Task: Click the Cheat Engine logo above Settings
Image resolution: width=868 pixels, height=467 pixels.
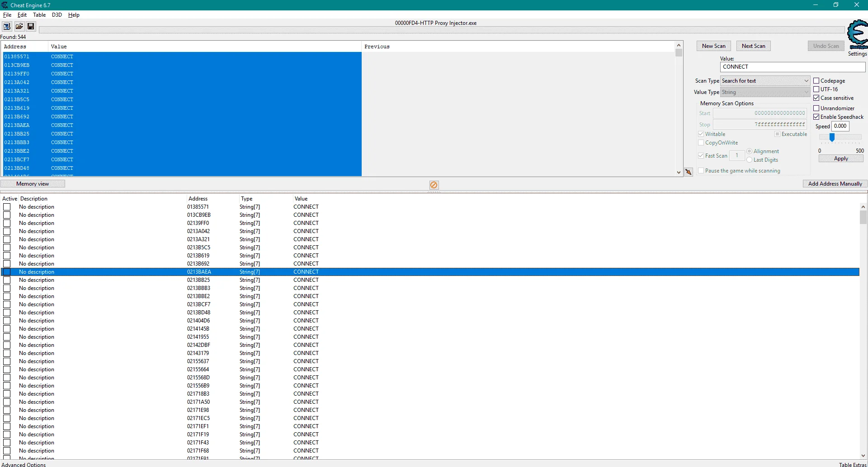Action: [857, 34]
